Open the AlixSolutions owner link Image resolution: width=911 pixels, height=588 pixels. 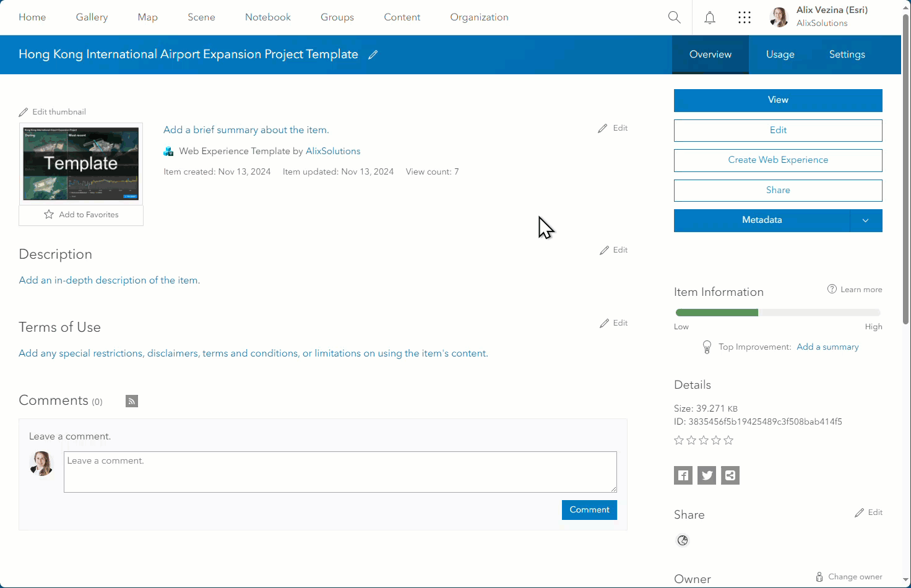[x=333, y=151]
